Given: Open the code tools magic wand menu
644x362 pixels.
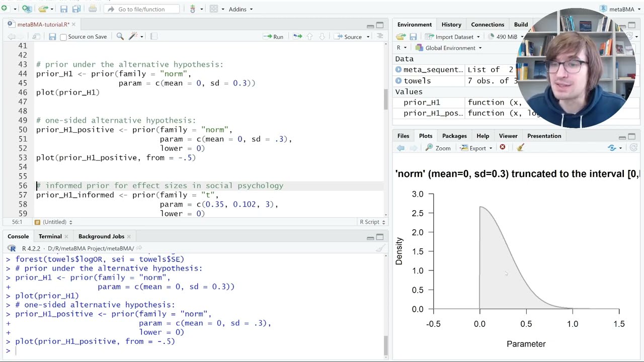Looking at the screenshot, I should point(136,36).
